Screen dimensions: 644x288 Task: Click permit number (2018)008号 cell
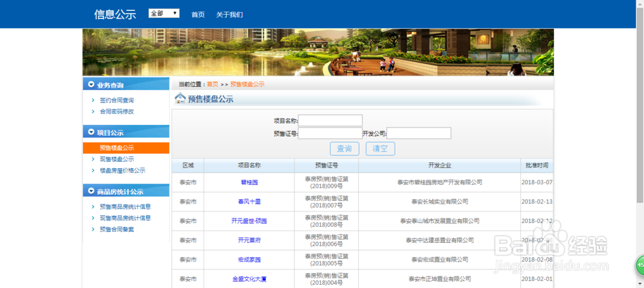327,221
